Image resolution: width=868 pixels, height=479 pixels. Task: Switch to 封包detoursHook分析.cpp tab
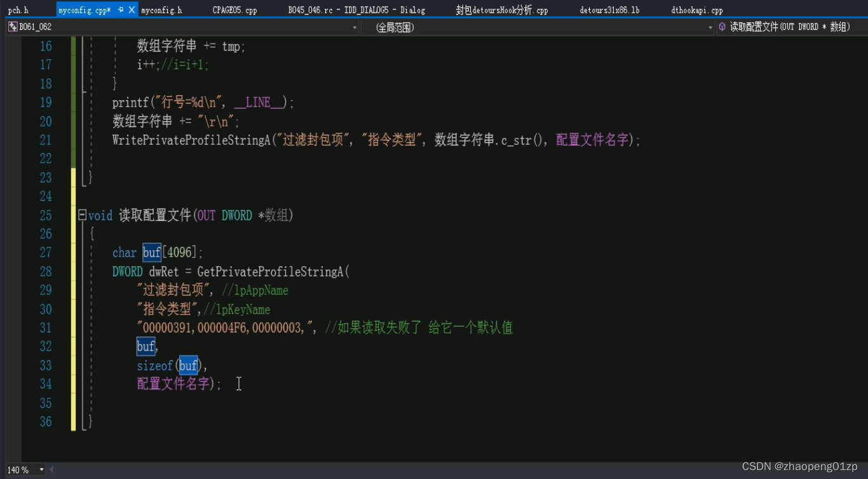501,10
